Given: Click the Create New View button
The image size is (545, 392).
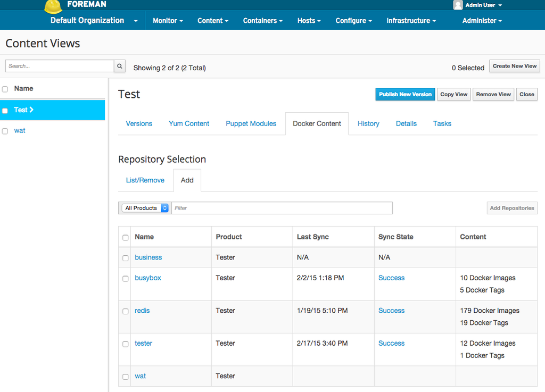Looking at the screenshot, I should pyautogui.click(x=515, y=66).
